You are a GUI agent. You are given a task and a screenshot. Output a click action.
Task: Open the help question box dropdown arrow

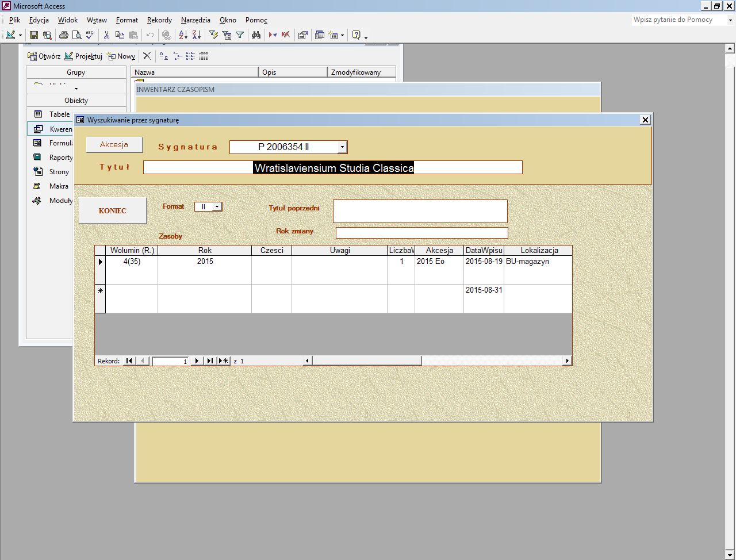730,20
